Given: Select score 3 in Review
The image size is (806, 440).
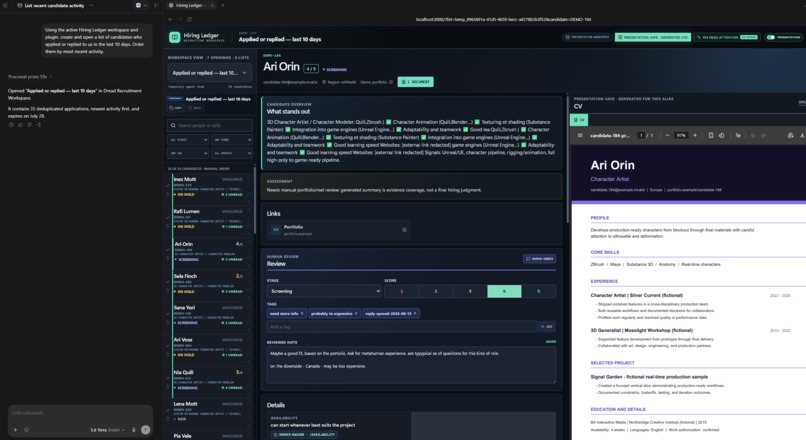Looking at the screenshot, I should tap(470, 291).
